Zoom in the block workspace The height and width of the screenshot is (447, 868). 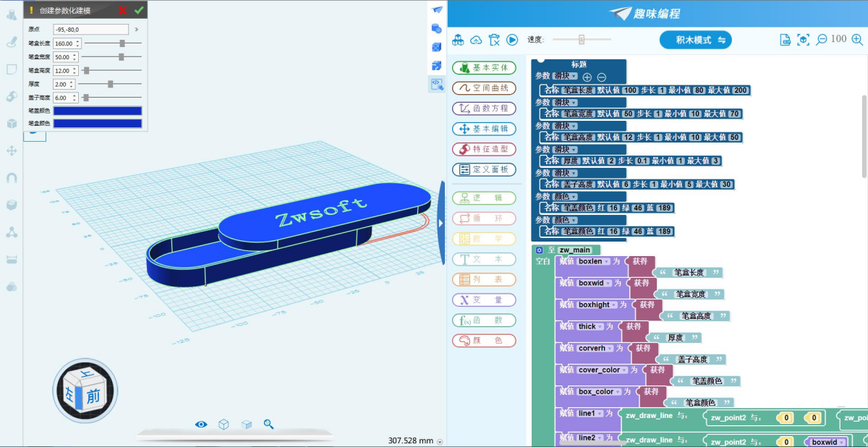(x=855, y=40)
